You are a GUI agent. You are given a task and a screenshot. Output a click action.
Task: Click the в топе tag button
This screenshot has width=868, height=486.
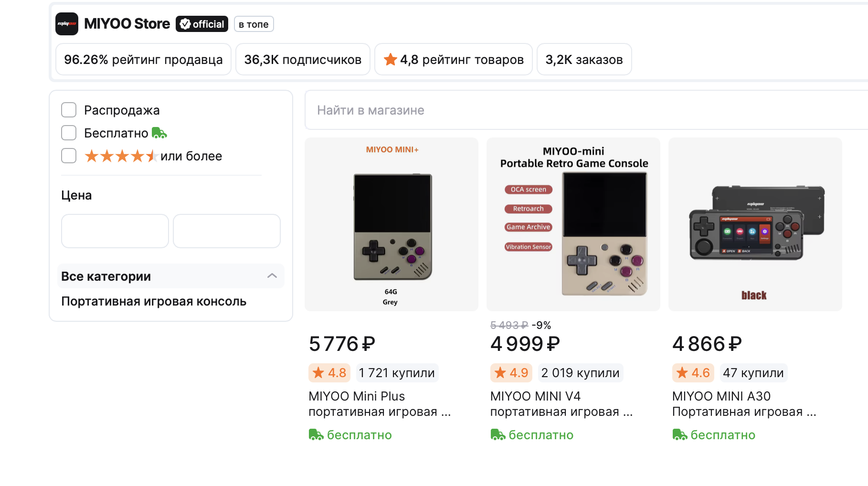[x=254, y=24]
